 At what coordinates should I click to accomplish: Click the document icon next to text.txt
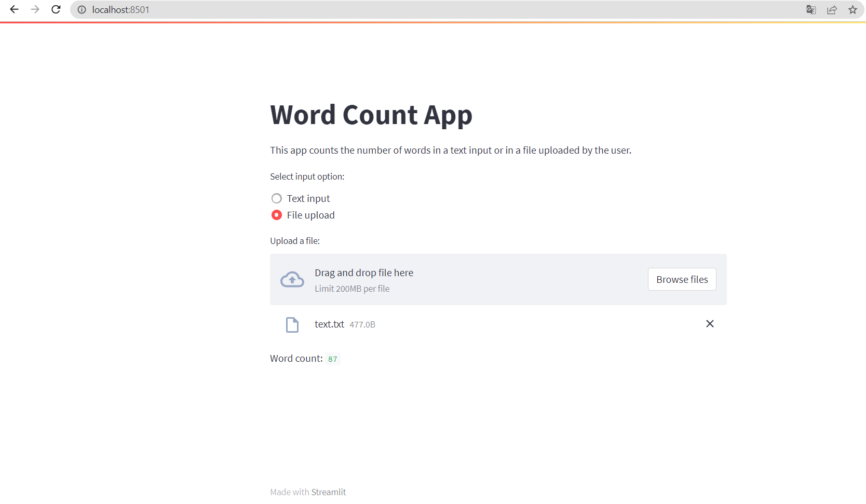tap(292, 324)
